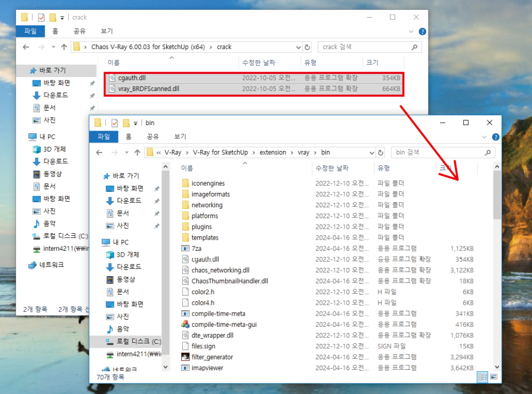This screenshot has width=532, height=394.
Task: Open the 파일 tab in bin window
Action: coord(104,137)
